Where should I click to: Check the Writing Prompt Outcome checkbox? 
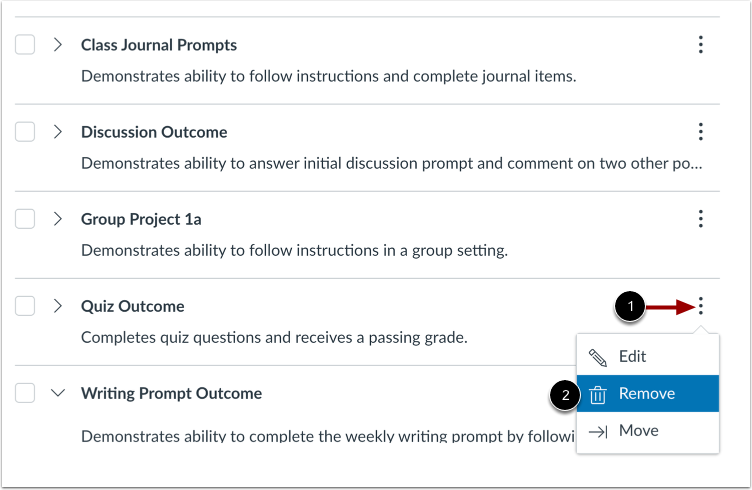pos(26,393)
